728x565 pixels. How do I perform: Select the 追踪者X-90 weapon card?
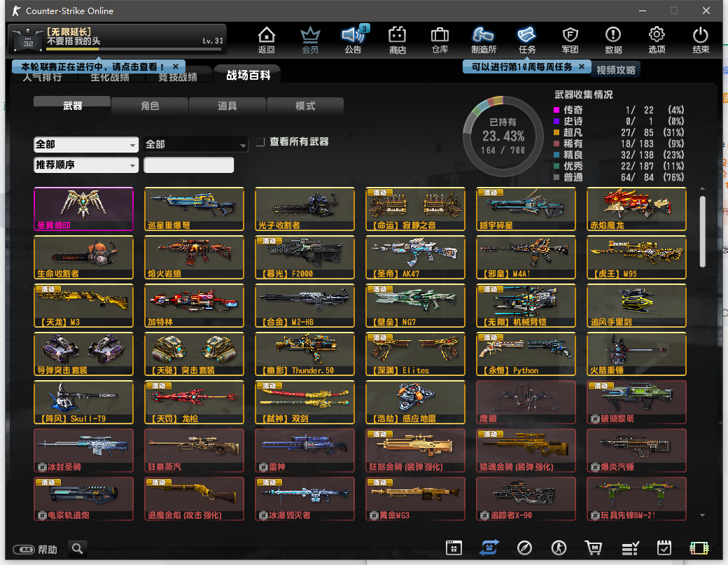(526, 498)
